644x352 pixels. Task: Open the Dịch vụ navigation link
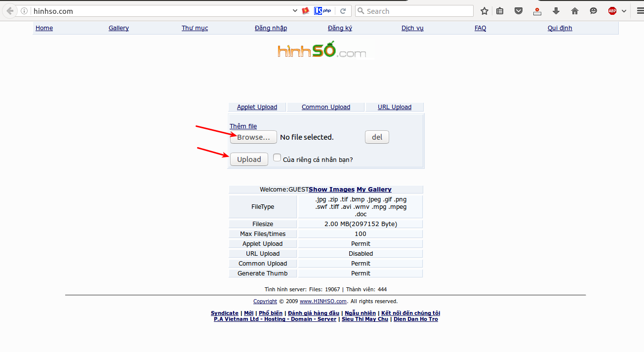click(412, 28)
